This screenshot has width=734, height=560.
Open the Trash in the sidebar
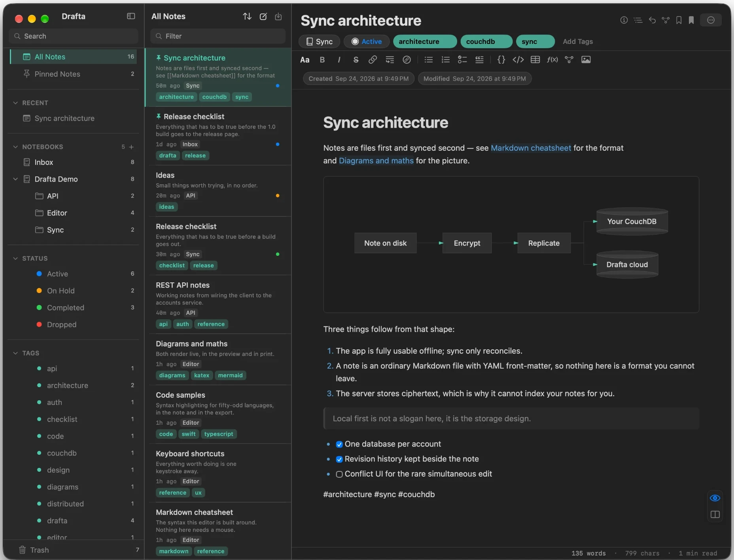pyautogui.click(x=74, y=550)
